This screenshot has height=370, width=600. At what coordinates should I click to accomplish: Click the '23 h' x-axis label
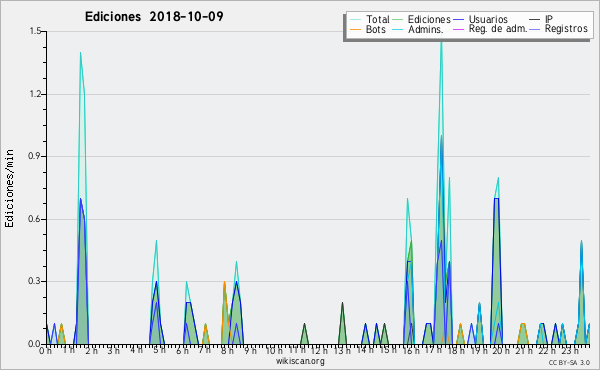[x=569, y=351]
